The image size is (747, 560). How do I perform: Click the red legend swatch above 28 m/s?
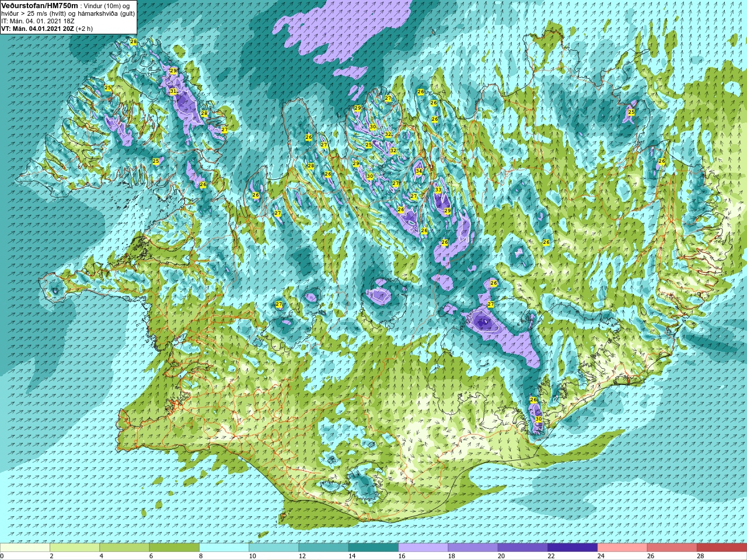tap(722, 548)
